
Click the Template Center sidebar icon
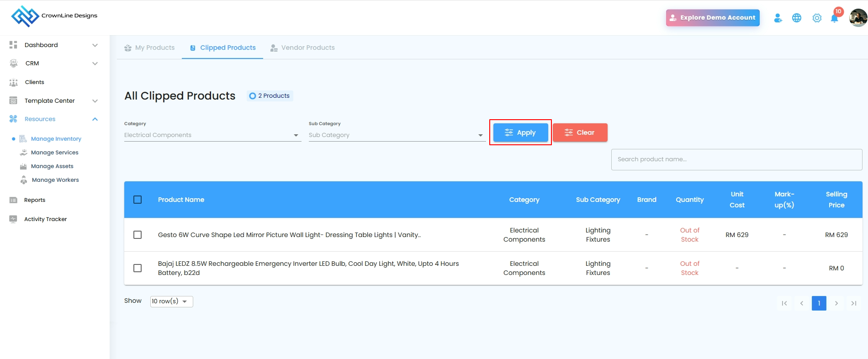pyautogui.click(x=13, y=100)
